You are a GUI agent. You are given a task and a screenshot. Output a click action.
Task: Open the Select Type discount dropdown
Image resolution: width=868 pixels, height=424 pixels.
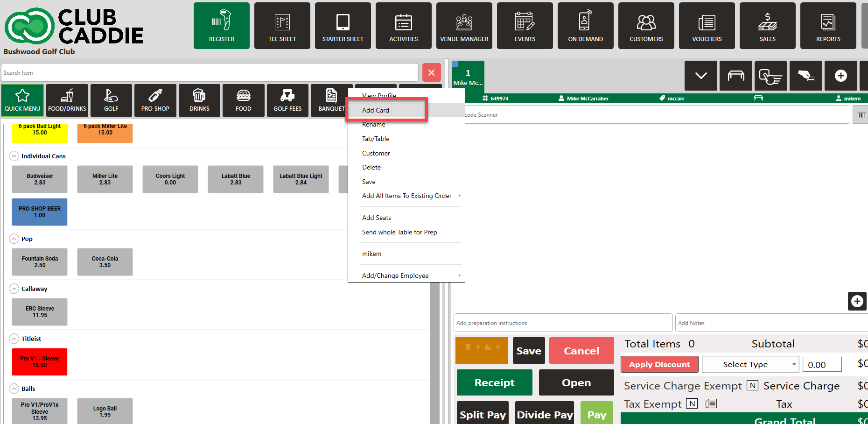[750, 365]
